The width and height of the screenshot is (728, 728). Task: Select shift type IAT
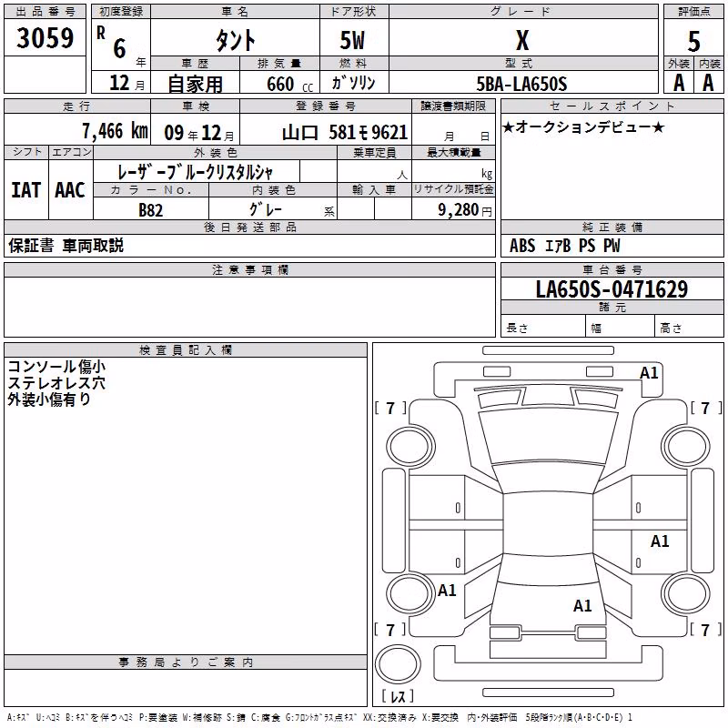pos(26,190)
